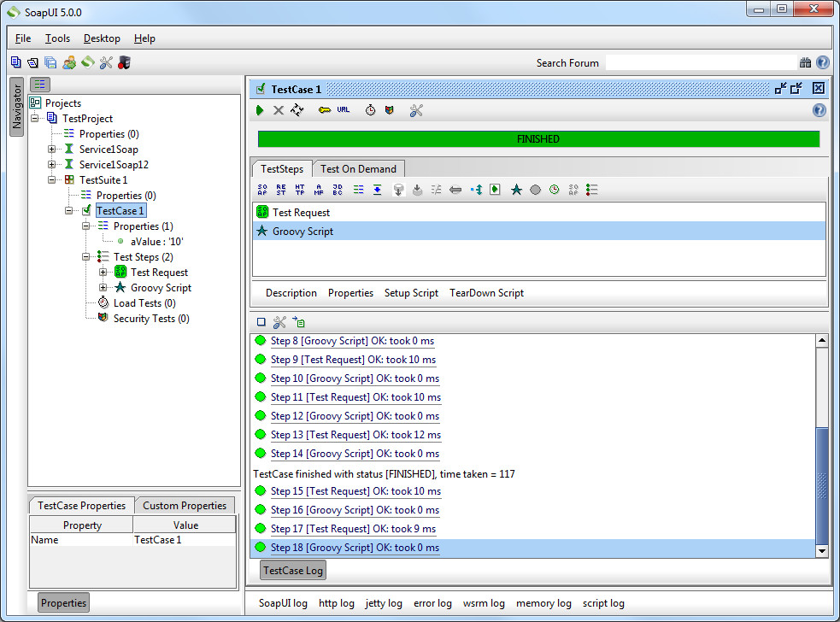
Task: Click the green FINISHED progress bar
Action: tap(538, 138)
